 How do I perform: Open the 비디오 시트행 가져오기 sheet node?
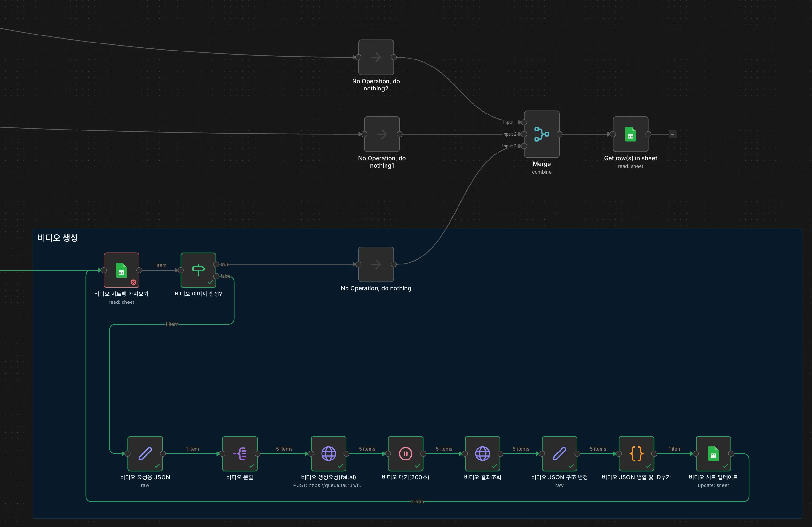tap(121, 270)
